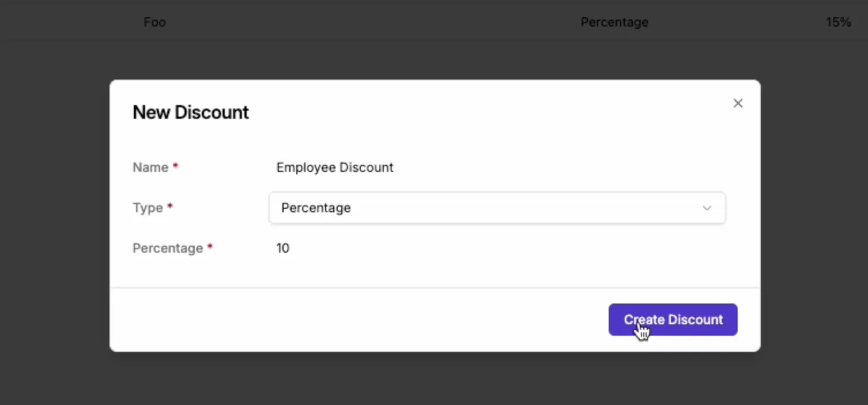
Task: Focus the Name field with Employee Discount
Action: [497, 167]
